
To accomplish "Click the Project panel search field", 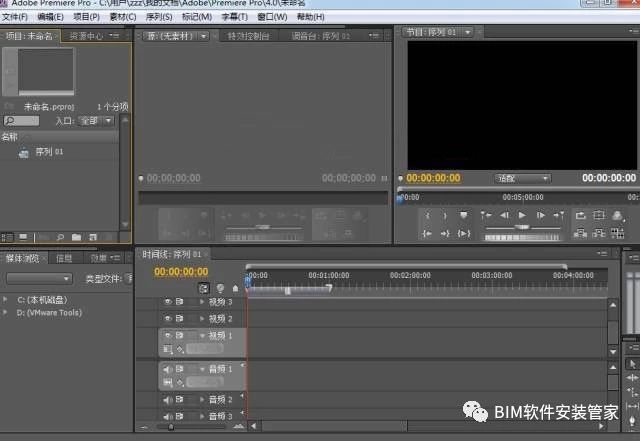I will point(22,121).
